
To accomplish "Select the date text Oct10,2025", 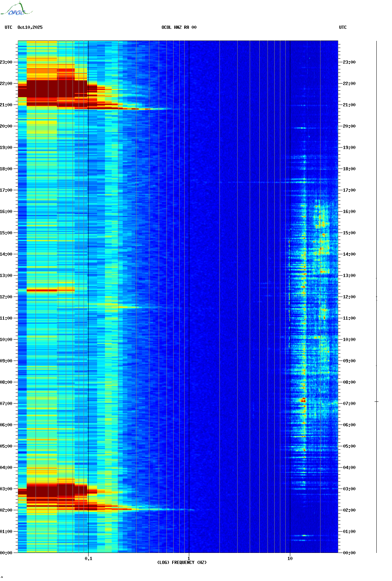I will tap(30, 27).
